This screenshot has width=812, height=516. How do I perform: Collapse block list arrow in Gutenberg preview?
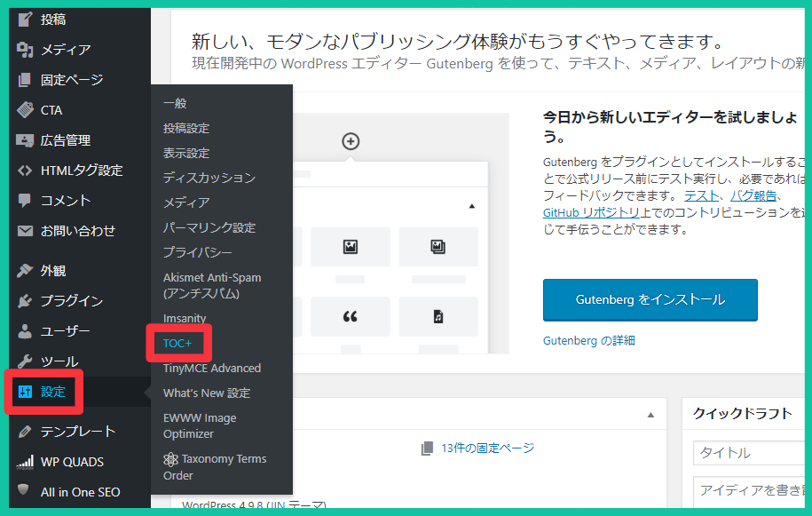pyautogui.click(x=472, y=206)
